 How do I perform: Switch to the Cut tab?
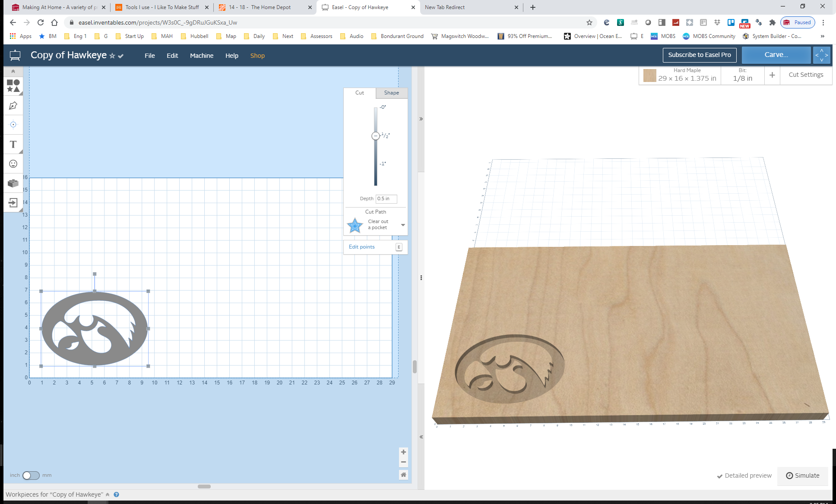pos(359,92)
